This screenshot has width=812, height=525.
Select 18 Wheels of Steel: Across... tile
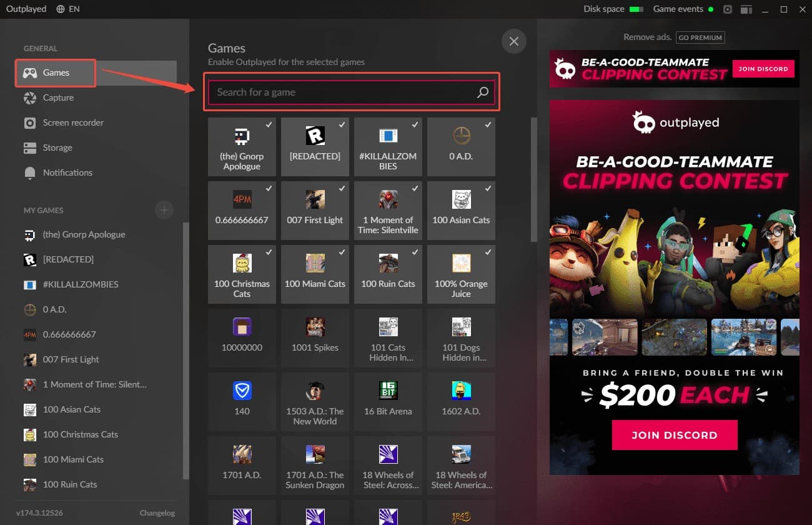click(388, 466)
